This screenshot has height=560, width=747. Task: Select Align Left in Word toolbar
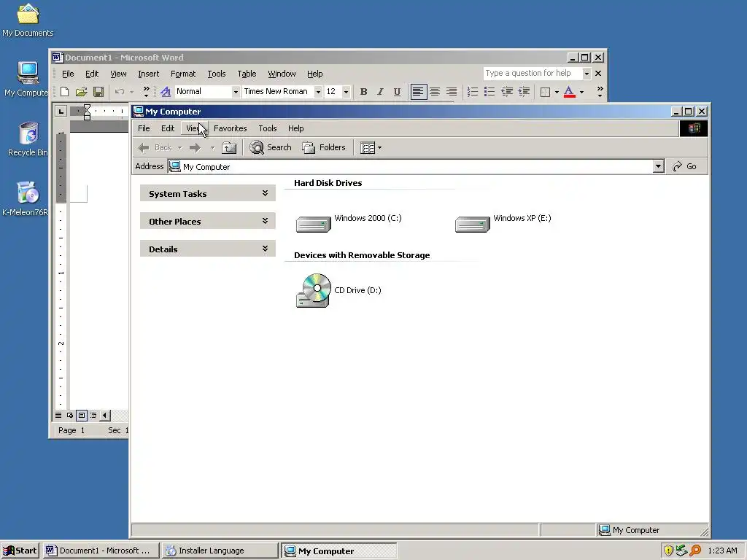pos(418,92)
